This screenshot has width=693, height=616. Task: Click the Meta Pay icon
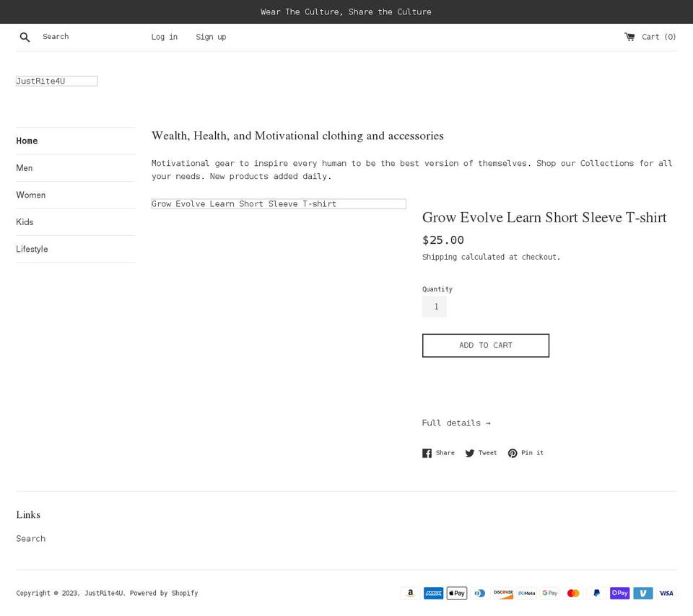click(527, 593)
